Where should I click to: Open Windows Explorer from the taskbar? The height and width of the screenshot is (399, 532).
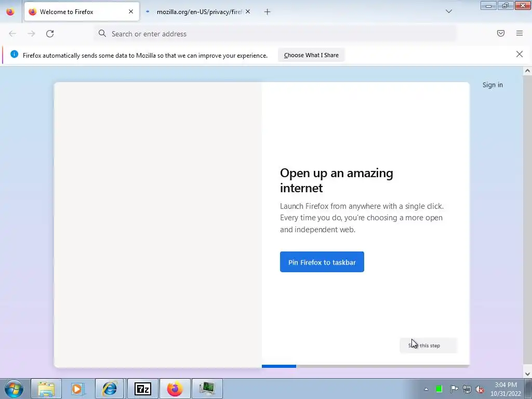click(x=46, y=389)
